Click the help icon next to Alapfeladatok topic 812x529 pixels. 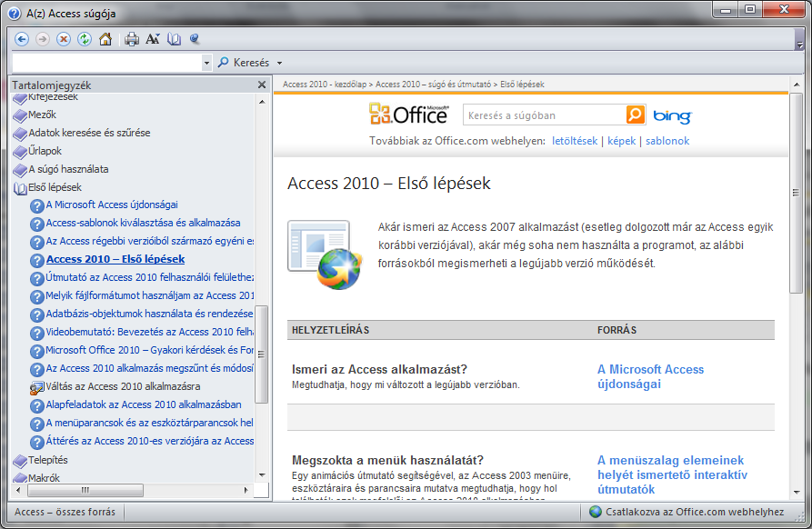point(36,405)
